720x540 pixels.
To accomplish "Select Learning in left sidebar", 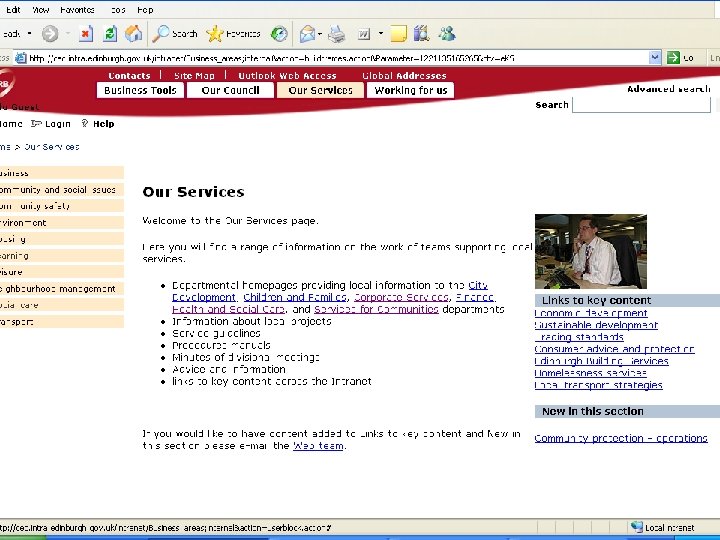I will point(62,256).
